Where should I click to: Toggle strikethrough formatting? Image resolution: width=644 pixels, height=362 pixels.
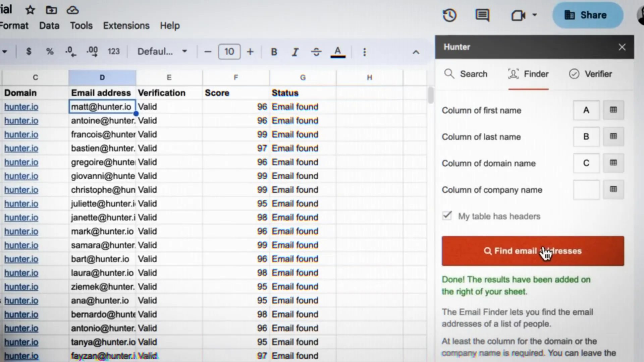316,52
